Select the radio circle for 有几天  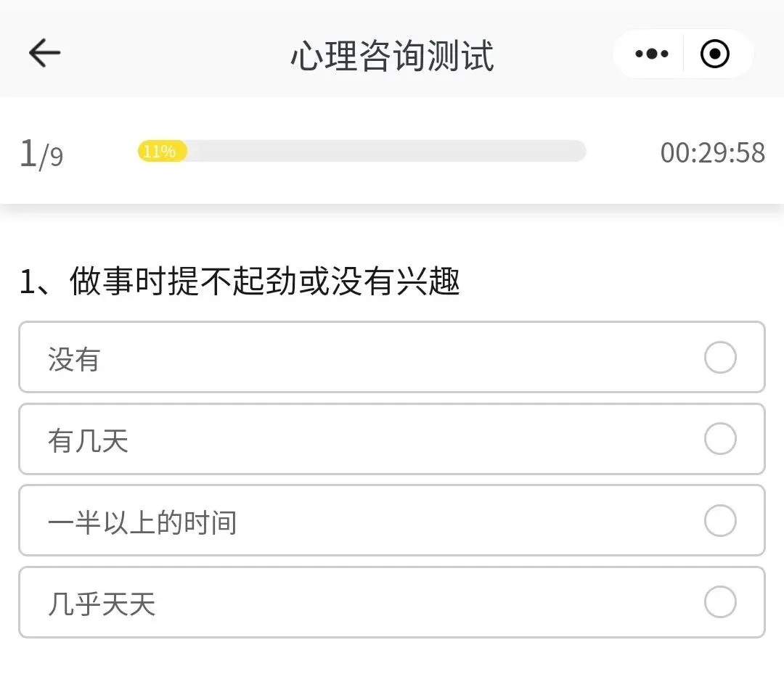tap(720, 440)
